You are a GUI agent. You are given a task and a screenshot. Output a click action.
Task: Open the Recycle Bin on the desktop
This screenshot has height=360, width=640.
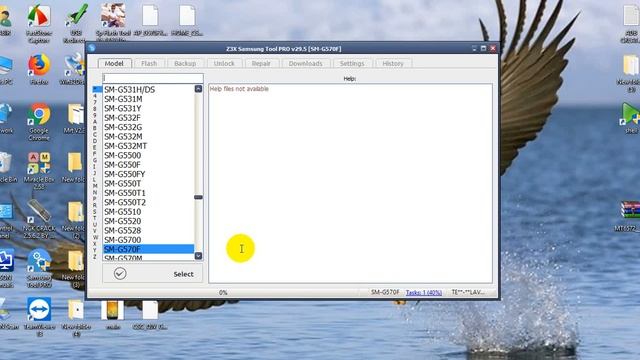7,167
